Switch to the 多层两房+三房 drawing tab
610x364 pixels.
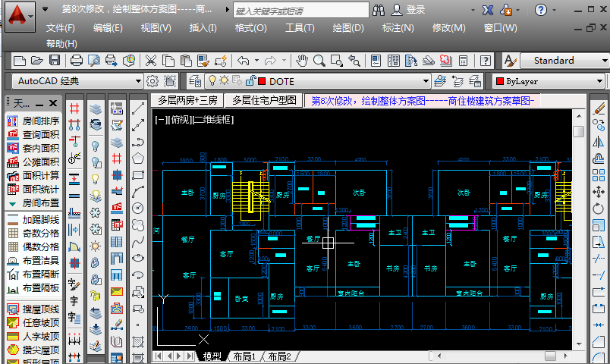tap(187, 100)
